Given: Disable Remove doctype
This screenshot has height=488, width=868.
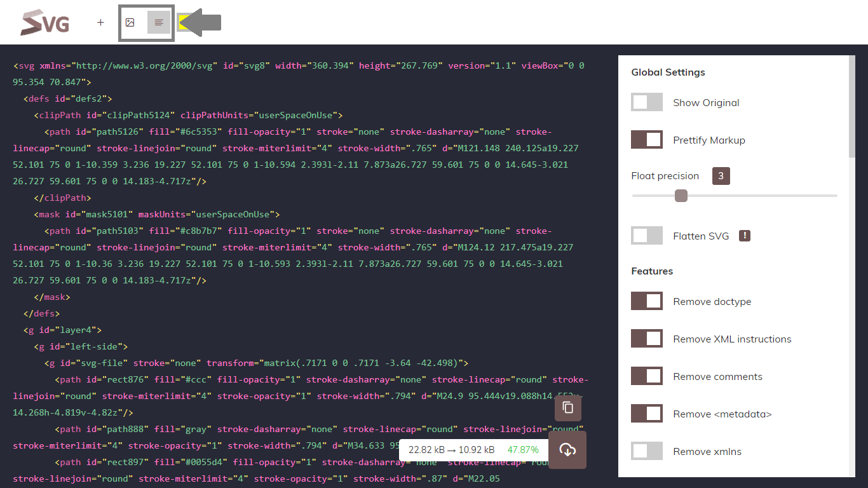Looking at the screenshot, I should click(x=646, y=301).
